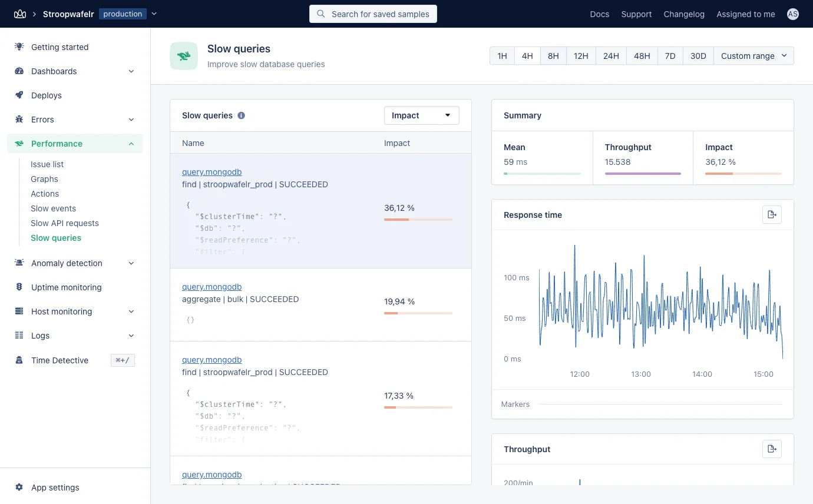813x504 pixels.
Task: Expand the Logs section
Action: click(x=131, y=336)
